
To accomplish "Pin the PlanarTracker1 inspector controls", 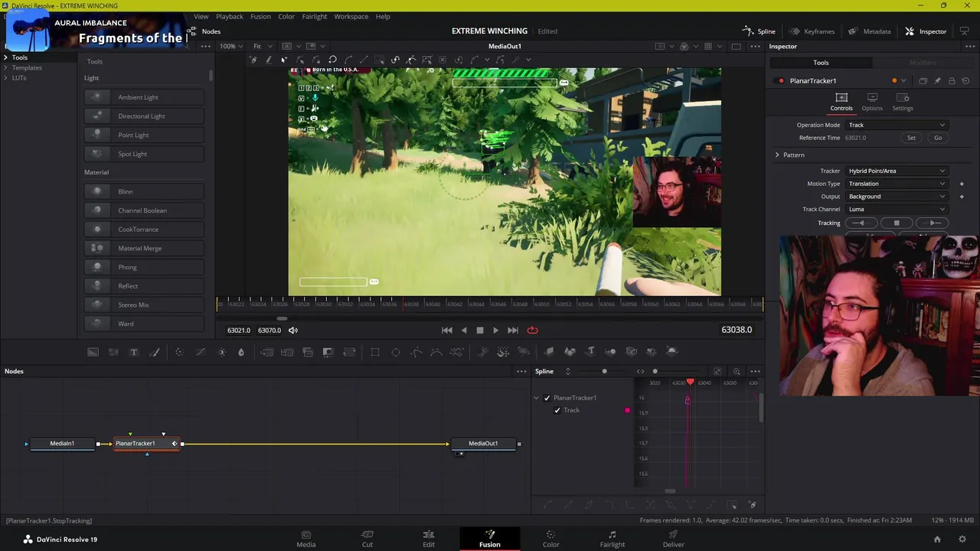I will coord(937,80).
